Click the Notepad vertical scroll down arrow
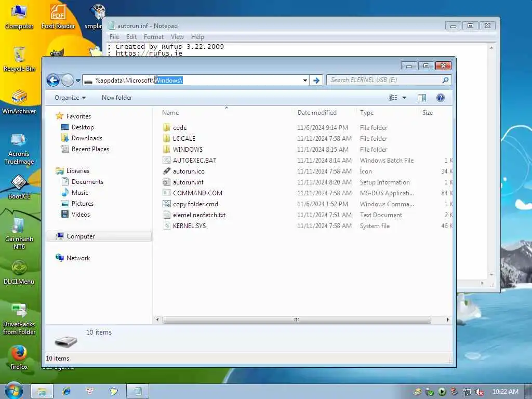The height and width of the screenshot is (399, 532). click(491, 274)
